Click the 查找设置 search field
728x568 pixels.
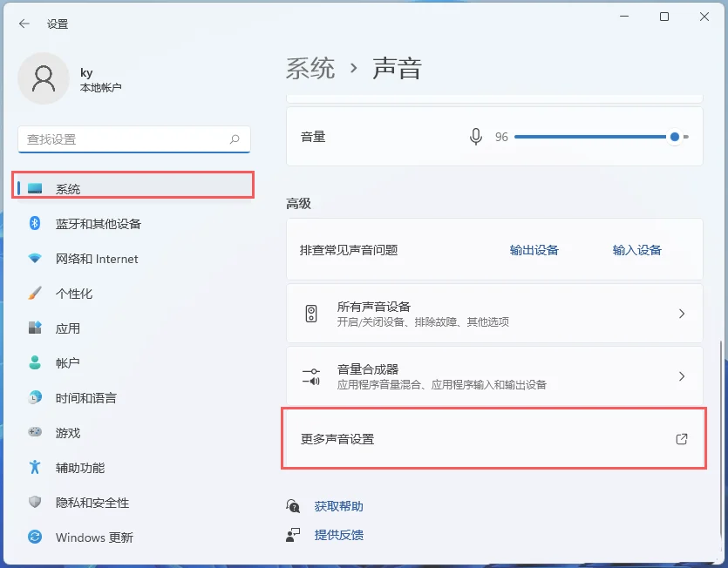point(134,139)
